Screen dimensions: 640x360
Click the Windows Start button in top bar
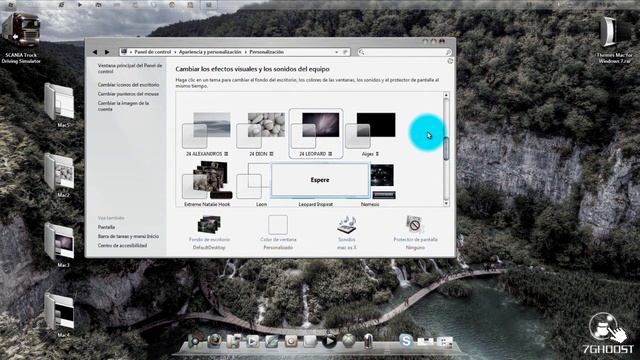click(x=11, y=5)
